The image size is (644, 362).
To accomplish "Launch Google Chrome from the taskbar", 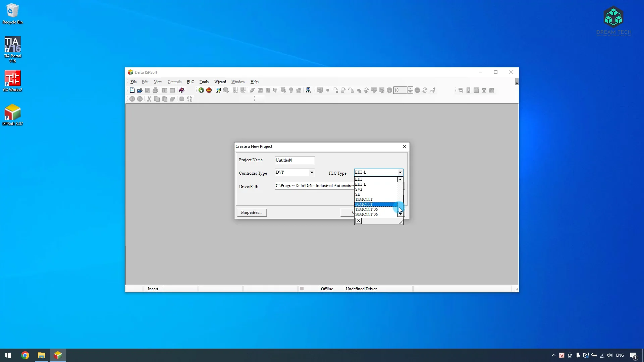I will point(25,355).
